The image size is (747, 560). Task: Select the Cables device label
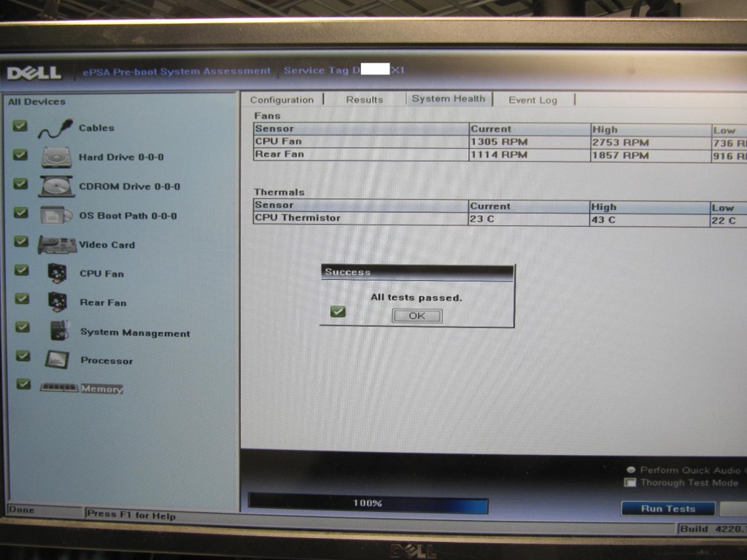point(97,128)
